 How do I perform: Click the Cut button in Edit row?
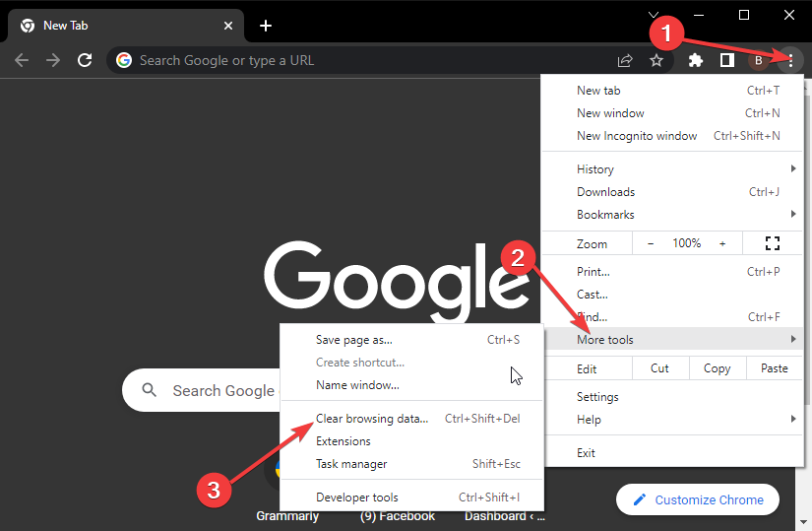659,368
